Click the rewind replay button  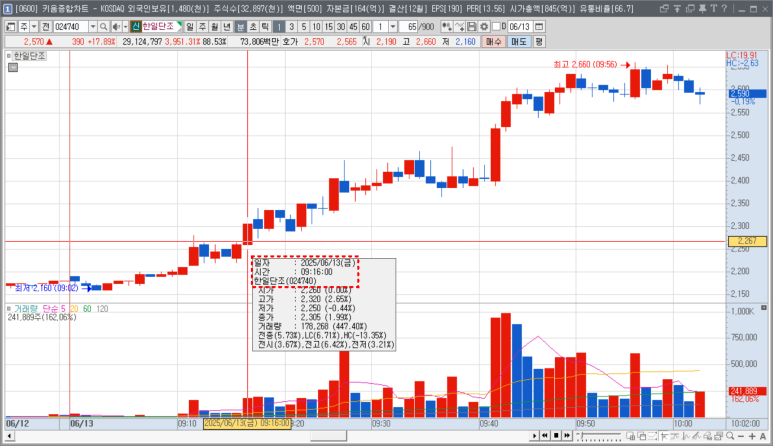click(x=545, y=436)
